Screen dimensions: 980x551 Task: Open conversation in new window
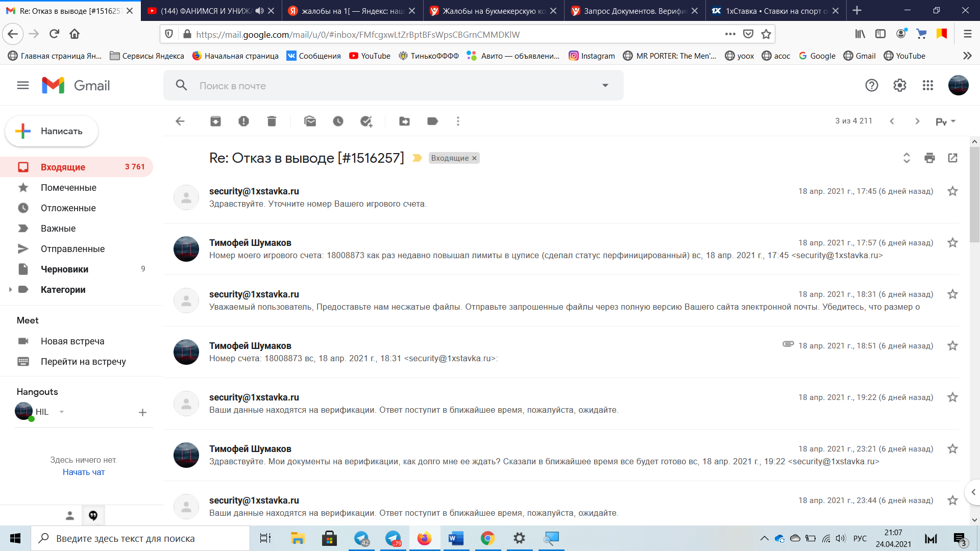pos(952,158)
